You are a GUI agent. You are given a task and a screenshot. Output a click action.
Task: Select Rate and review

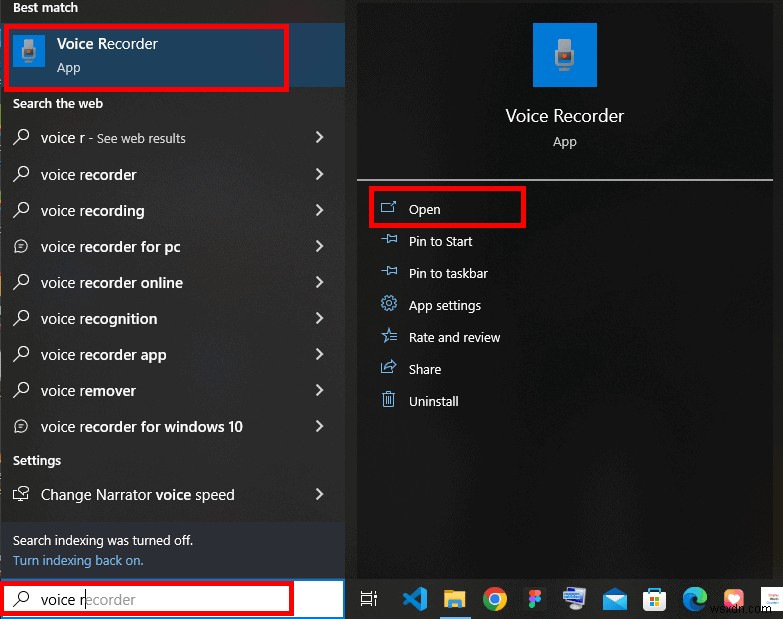(x=454, y=337)
